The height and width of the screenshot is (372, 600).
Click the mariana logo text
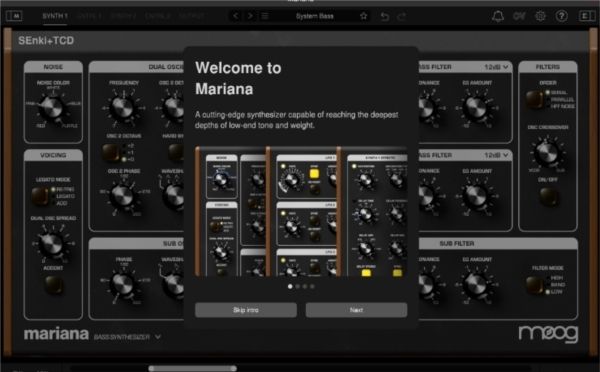(56, 334)
